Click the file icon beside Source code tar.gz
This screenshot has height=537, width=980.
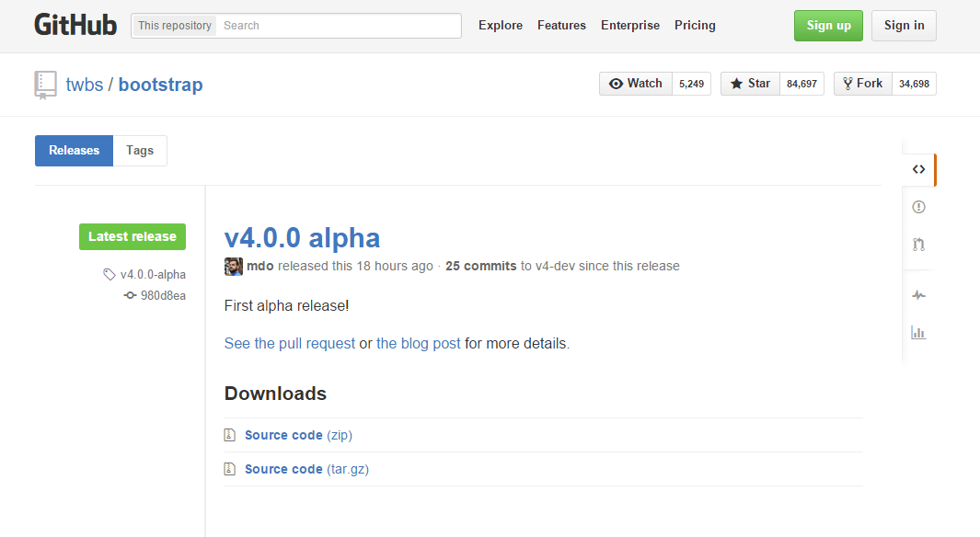[229, 468]
